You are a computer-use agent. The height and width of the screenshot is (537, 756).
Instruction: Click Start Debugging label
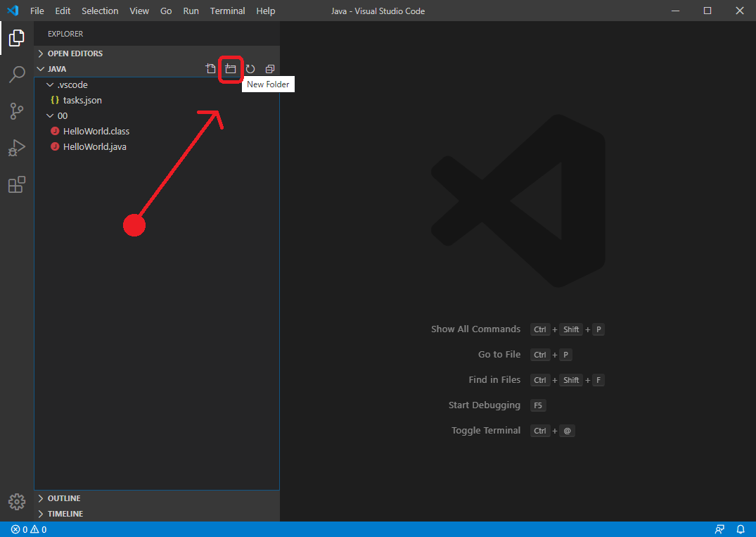(x=484, y=405)
